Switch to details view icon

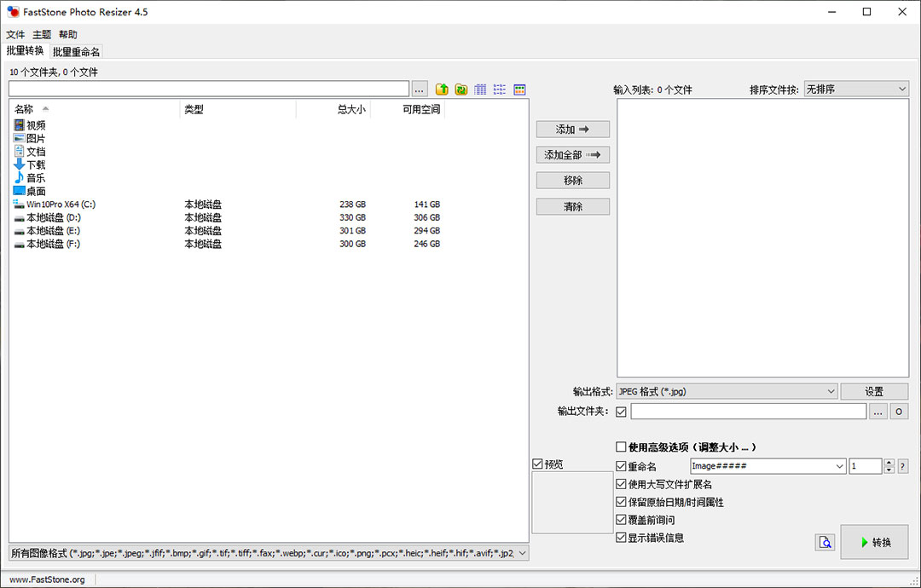click(480, 89)
